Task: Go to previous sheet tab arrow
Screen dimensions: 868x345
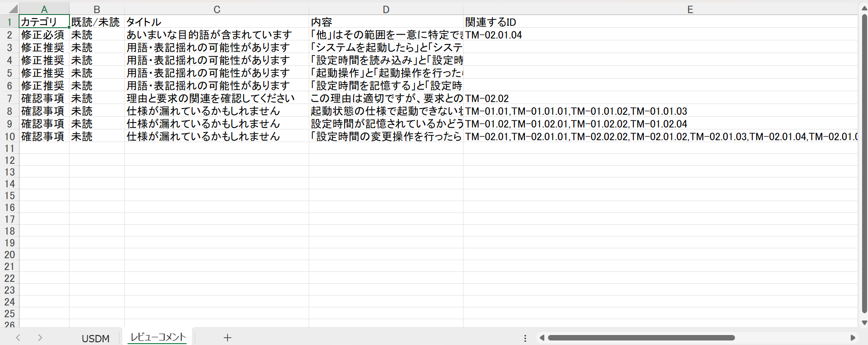Action: pyautogui.click(x=18, y=337)
